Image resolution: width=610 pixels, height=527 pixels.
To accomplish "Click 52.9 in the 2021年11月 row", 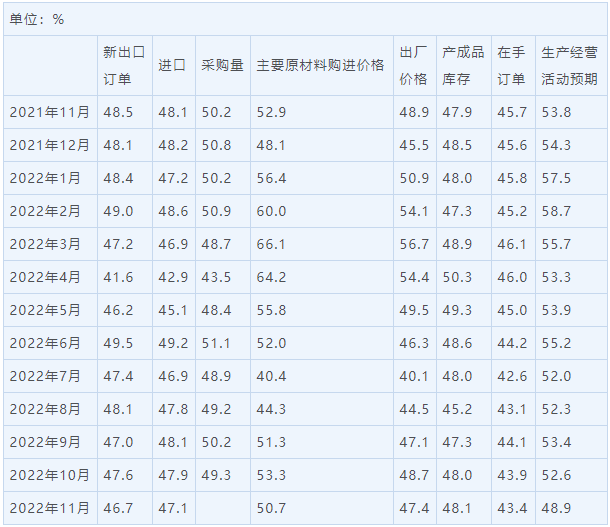I will [x=271, y=112].
